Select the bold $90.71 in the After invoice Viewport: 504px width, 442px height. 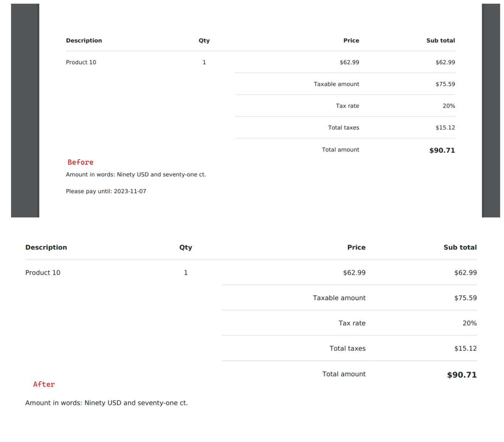point(462,375)
